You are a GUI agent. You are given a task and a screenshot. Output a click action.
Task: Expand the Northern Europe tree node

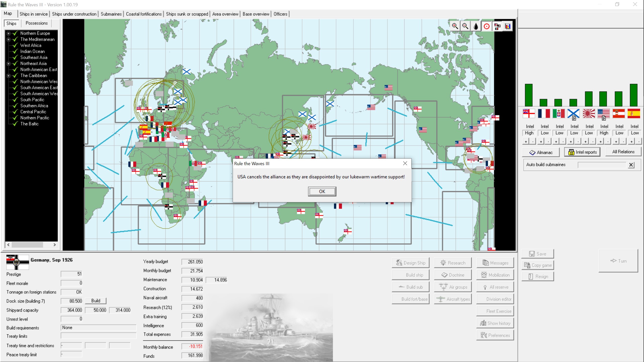tap(8, 33)
